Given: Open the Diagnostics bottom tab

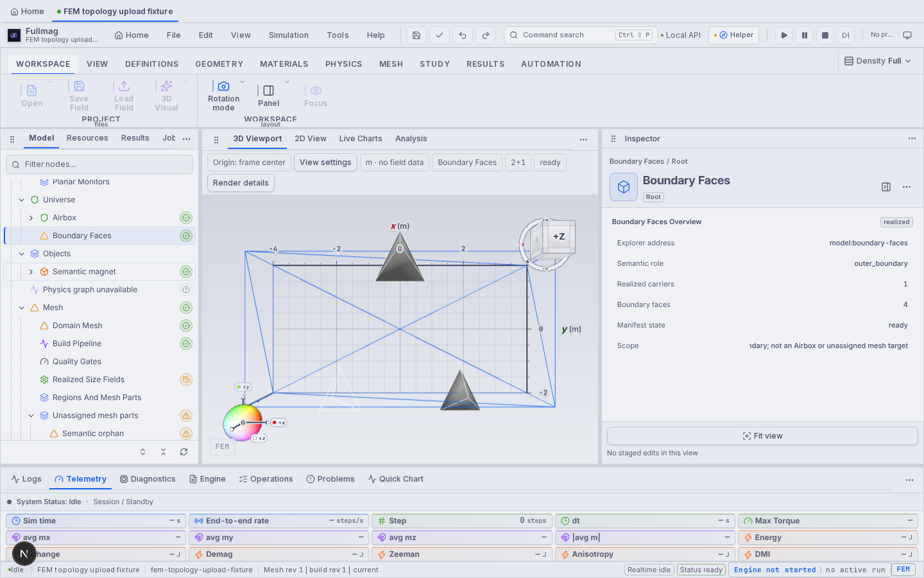Looking at the screenshot, I should pyautogui.click(x=148, y=479).
